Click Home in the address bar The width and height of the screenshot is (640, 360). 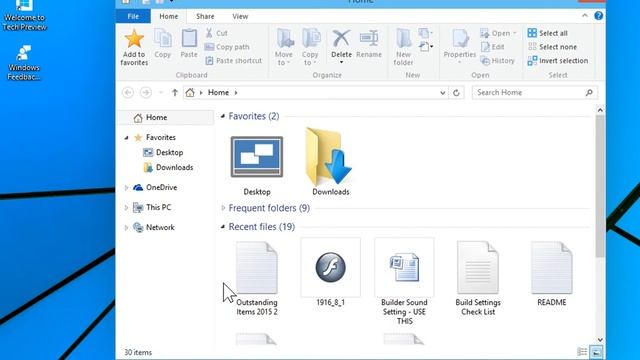[218, 93]
